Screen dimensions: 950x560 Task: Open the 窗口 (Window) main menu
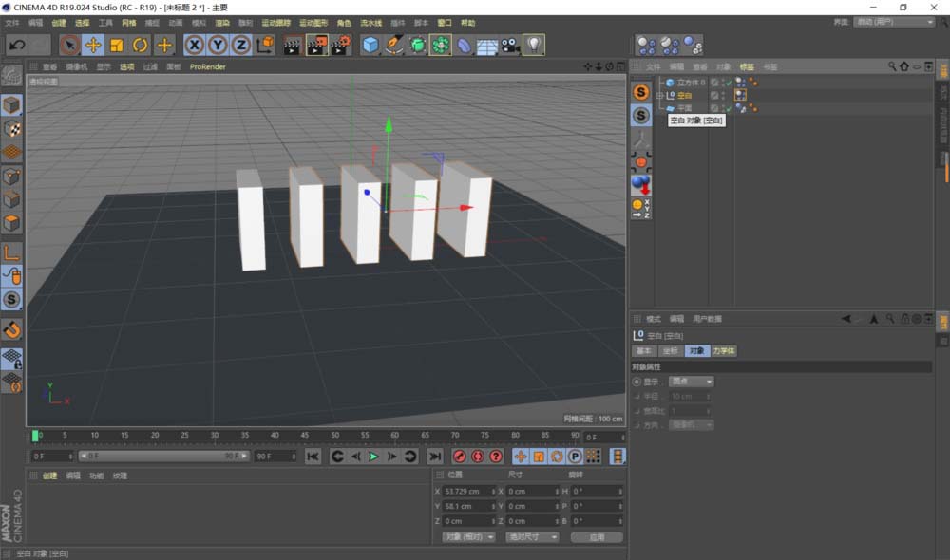(445, 23)
